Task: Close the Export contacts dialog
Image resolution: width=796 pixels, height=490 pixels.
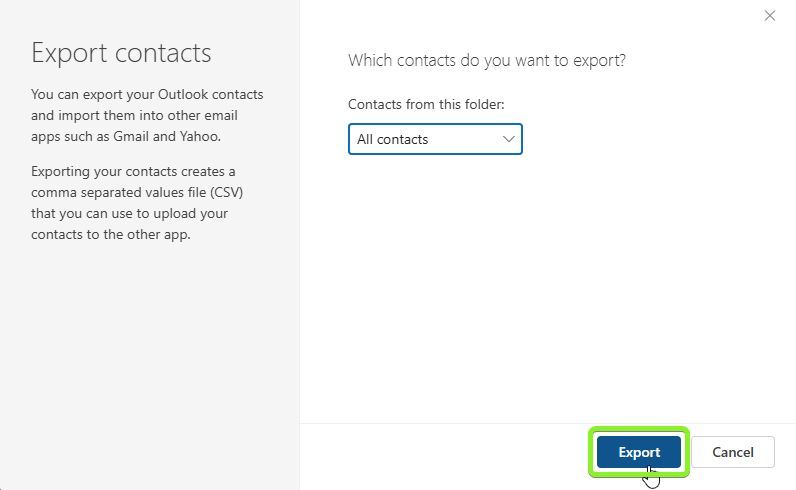Action: 769,15
